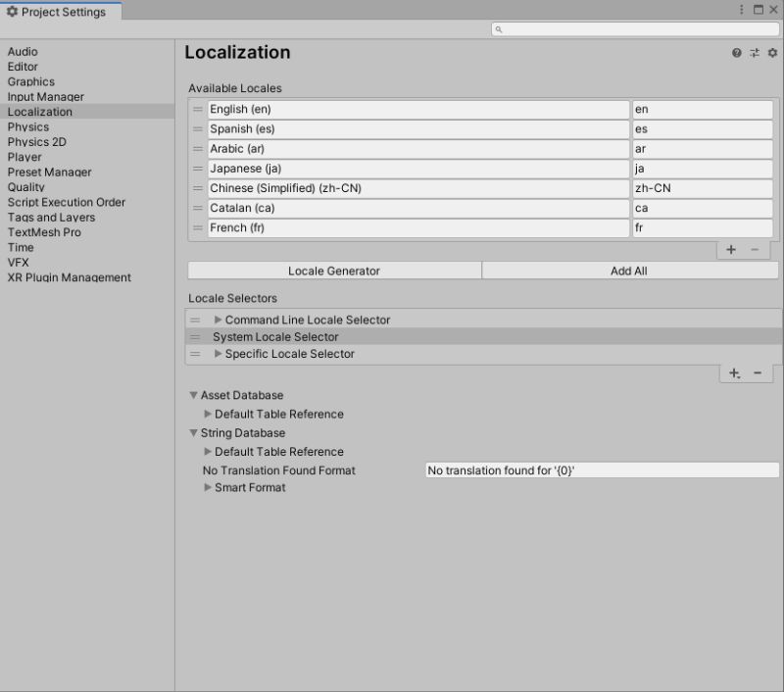Image resolution: width=784 pixels, height=692 pixels.
Task: Open the vertical ellipsis menu at top right
Action: coord(742,8)
